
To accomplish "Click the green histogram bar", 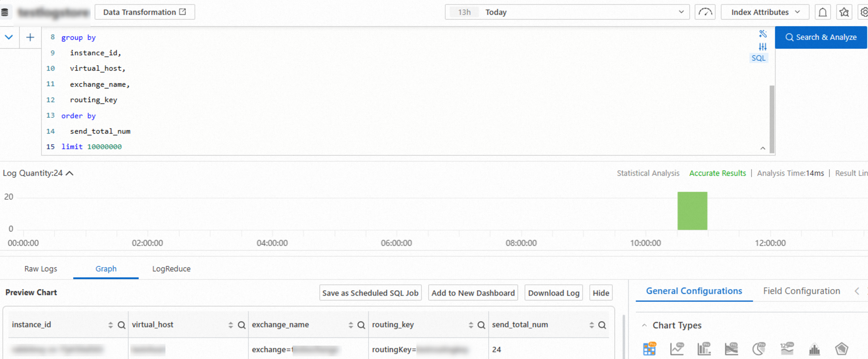I will (692, 211).
